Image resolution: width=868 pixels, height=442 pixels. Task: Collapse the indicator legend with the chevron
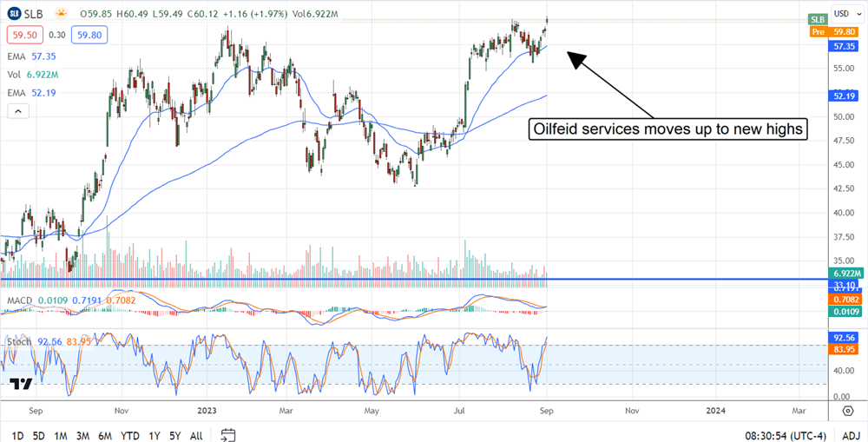[x=17, y=110]
